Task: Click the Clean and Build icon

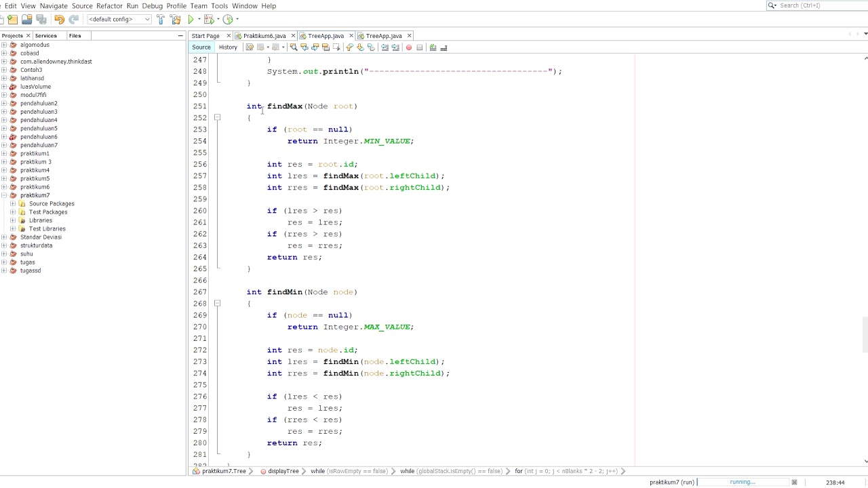Action: [x=175, y=20]
